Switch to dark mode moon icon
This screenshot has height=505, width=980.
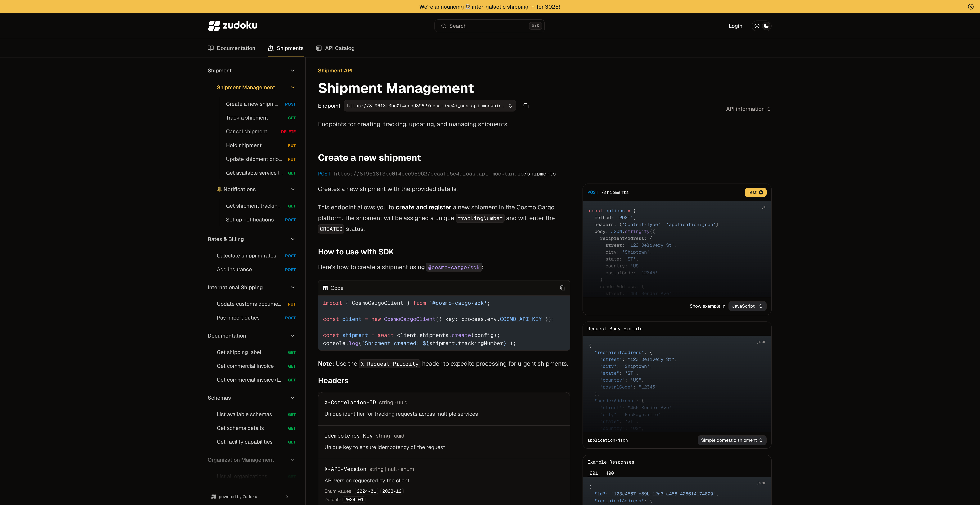(766, 26)
